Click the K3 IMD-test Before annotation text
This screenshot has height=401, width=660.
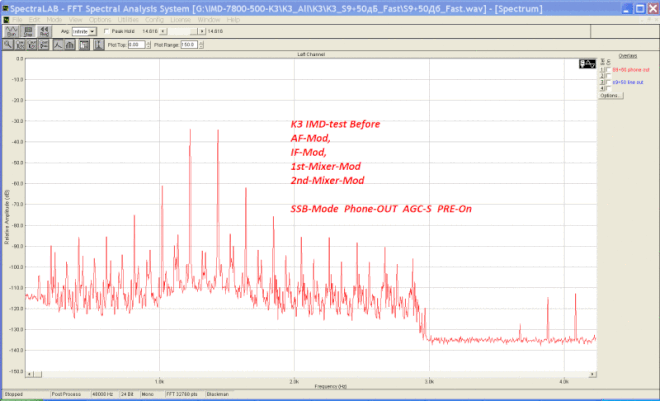point(335,124)
